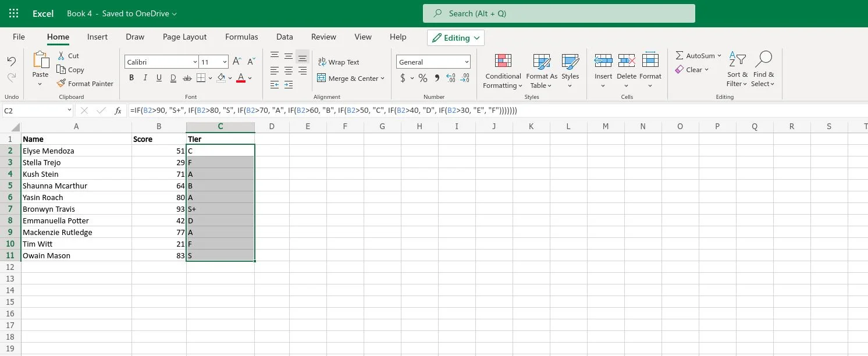Align text right
The width and height of the screenshot is (868, 356).
pyautogui.click(x=303, y=71)
